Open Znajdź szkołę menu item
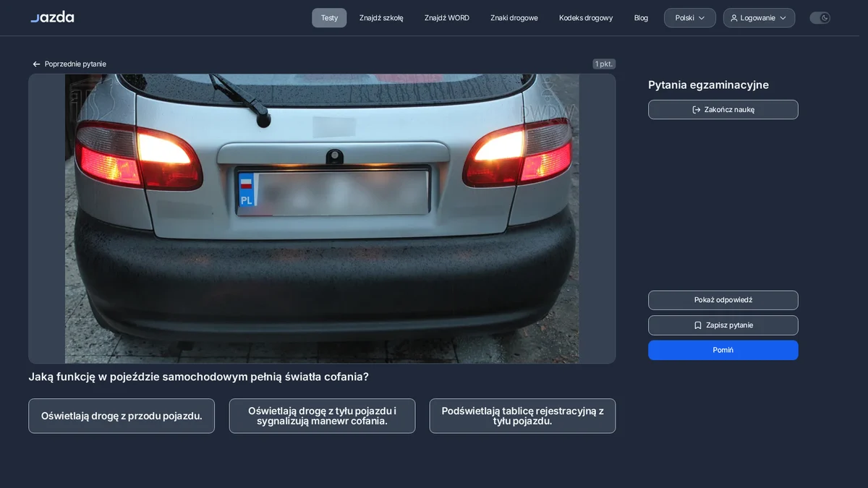Image resolution: width=868 pixels, height=488 pixels. tap(381, 18)
